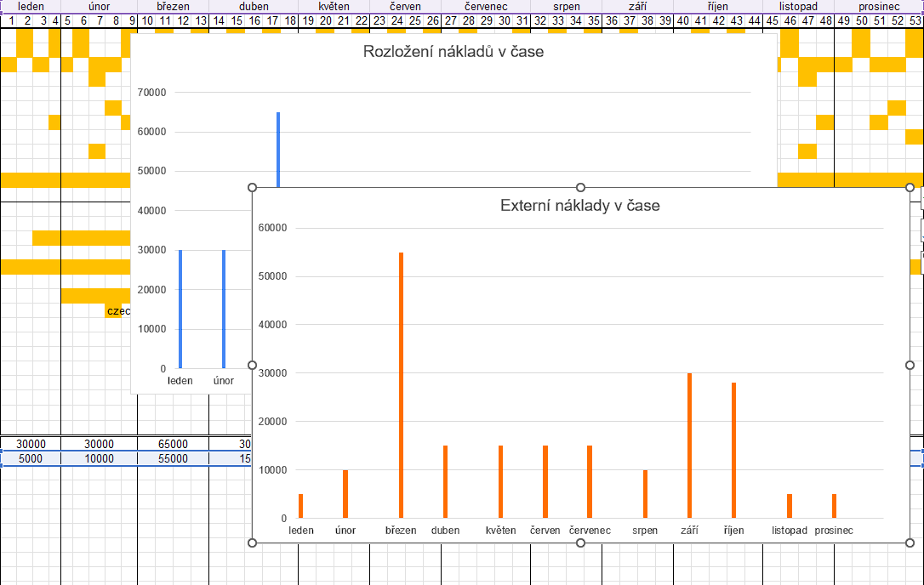The image size is (924, 585).
Task: Select the yellow cell labeled 'czec'
Action: pos(117,311)
